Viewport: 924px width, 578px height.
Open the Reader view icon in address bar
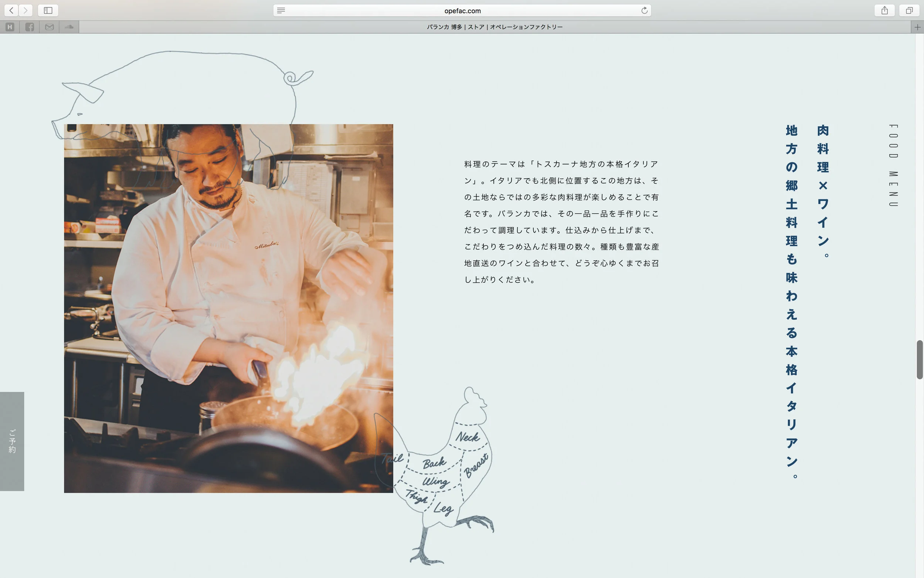coord(281,11)
